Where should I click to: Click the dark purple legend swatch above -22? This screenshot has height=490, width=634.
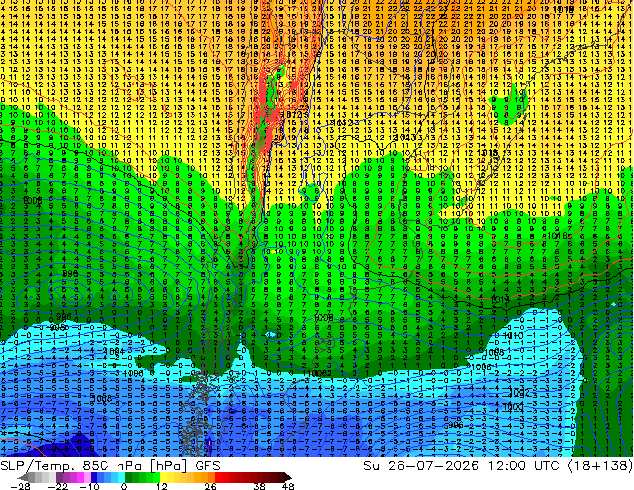(59, 477)
